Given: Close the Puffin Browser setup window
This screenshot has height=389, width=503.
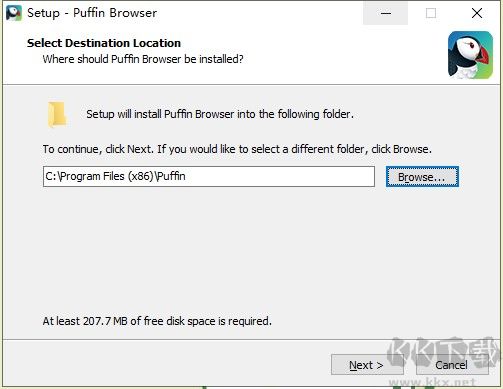Looking at the screenshot, I should point(477,13).
